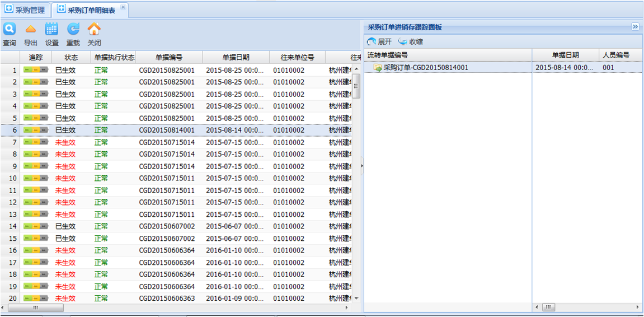Screen dimensions: 644x317
Task: Click the 单据执行状态 column header
Action: pos(114,57)
